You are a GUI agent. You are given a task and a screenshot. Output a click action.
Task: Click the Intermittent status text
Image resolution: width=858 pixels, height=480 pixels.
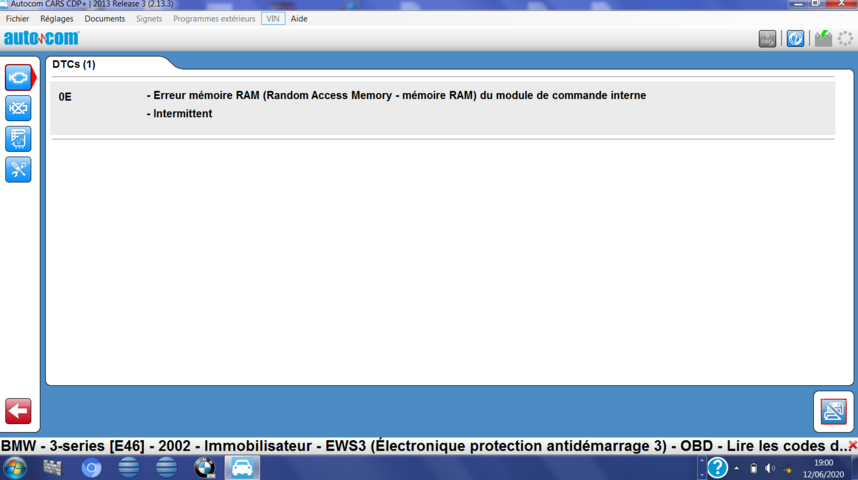pyautogui.click(x=179, y=114)
